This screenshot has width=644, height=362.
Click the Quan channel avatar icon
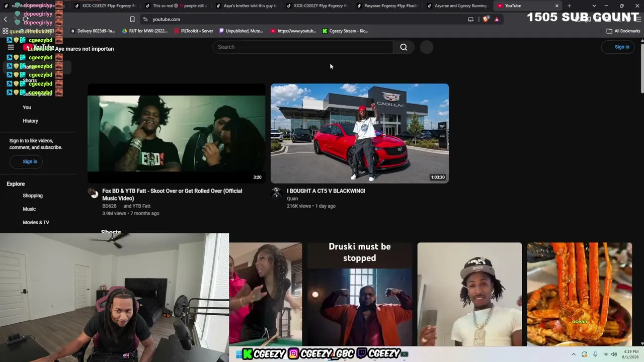coord(276,193)
